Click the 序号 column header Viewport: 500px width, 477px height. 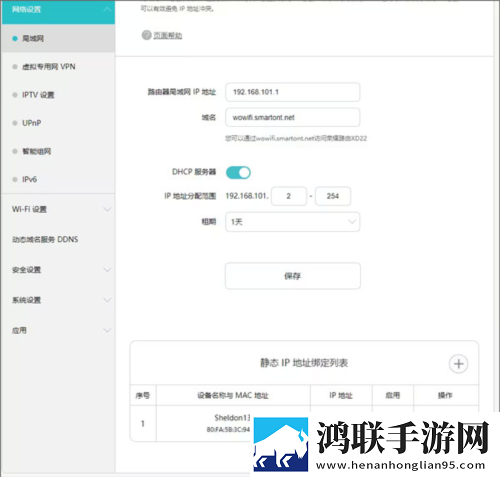[x=143, y=396]
